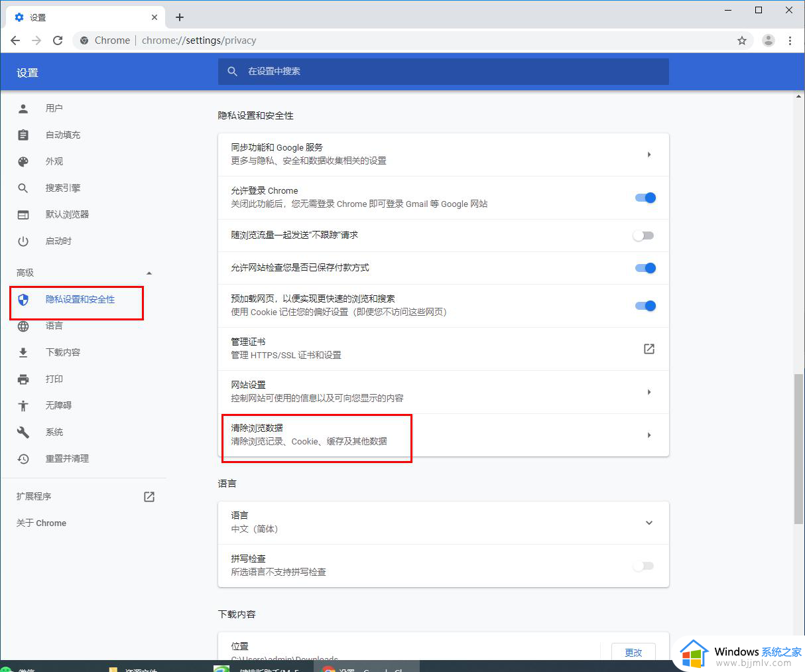
Task: Click the 外观 palette icon
Action: coord(23,161)
